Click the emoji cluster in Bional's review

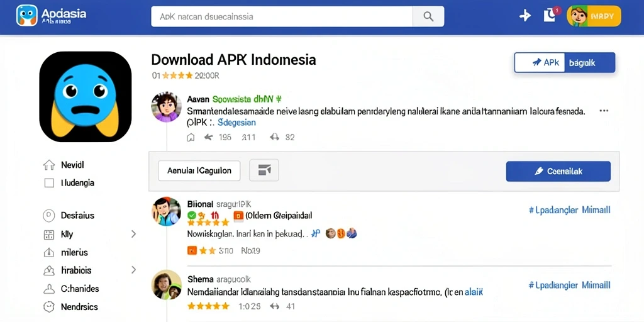point(341,234)
